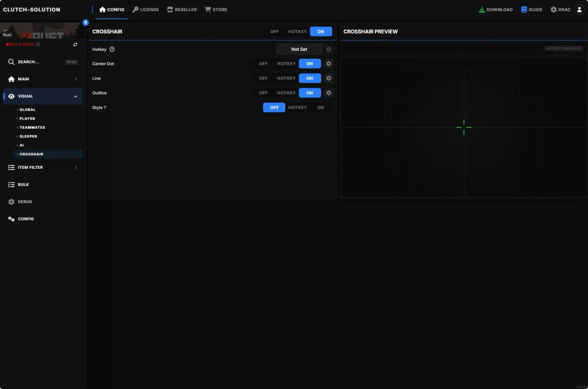Screen dimensions: 588x389
Task: Set Outline to HOTKEY mode
Action: tap(286, 93)
